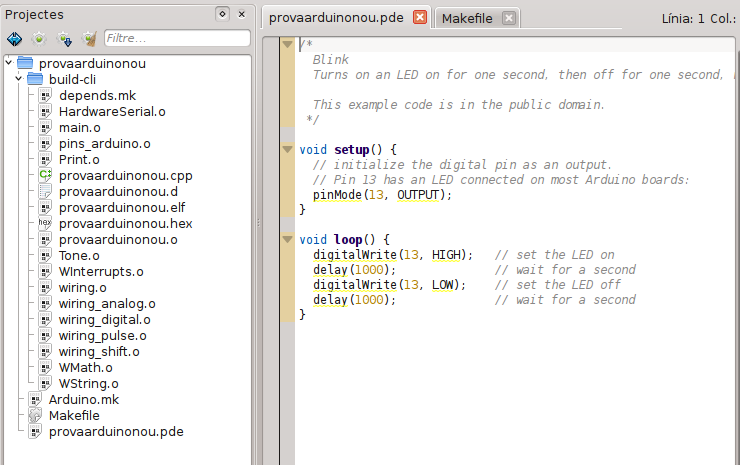Image resolution: width=740 pixels, height=465 pixels.
Task: Click the Makefile icon in project tree
Action: coord(35,415)
